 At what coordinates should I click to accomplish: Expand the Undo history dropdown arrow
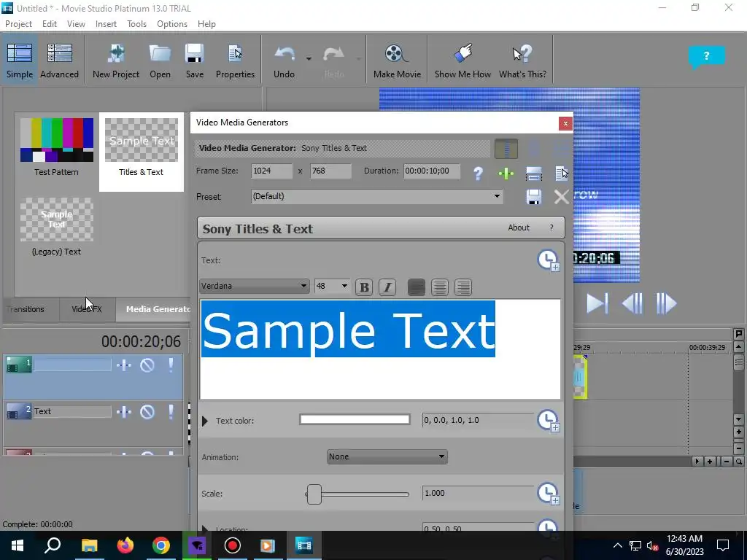309,59
